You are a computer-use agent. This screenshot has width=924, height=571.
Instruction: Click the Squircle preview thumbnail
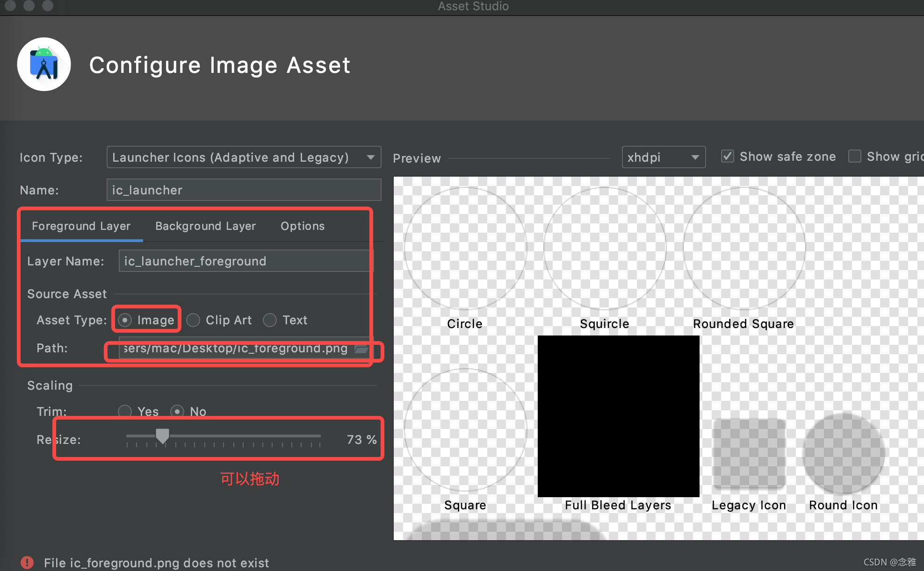click(x=605, y=248)
